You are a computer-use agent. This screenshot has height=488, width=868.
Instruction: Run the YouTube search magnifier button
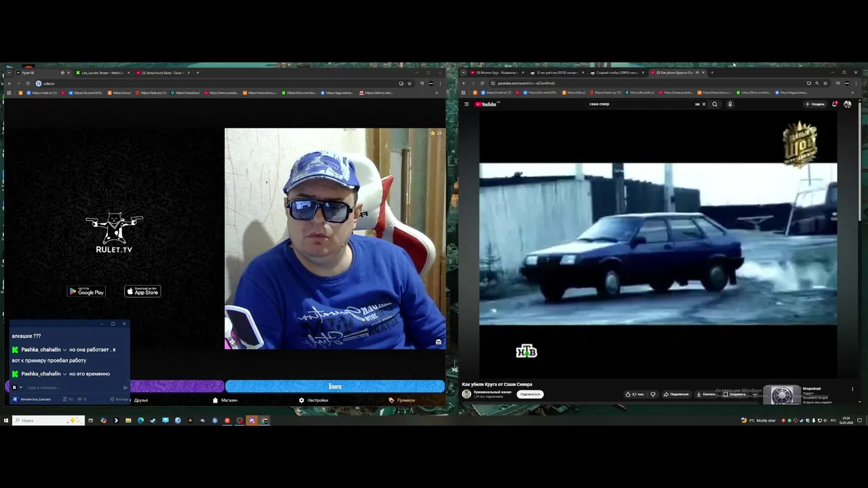[x=715, y=104]
